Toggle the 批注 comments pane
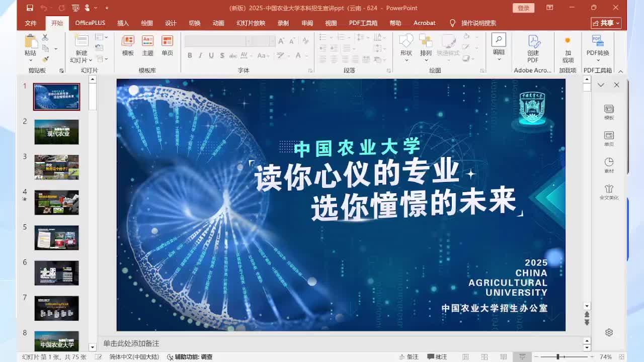 [x=437, y=357]
